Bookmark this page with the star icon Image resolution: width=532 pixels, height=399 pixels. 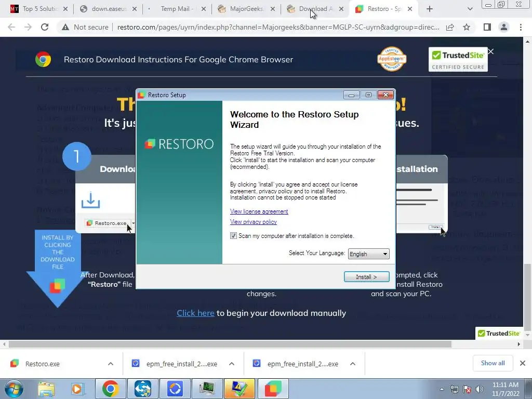pyautogui.click(x=467, y=27)
